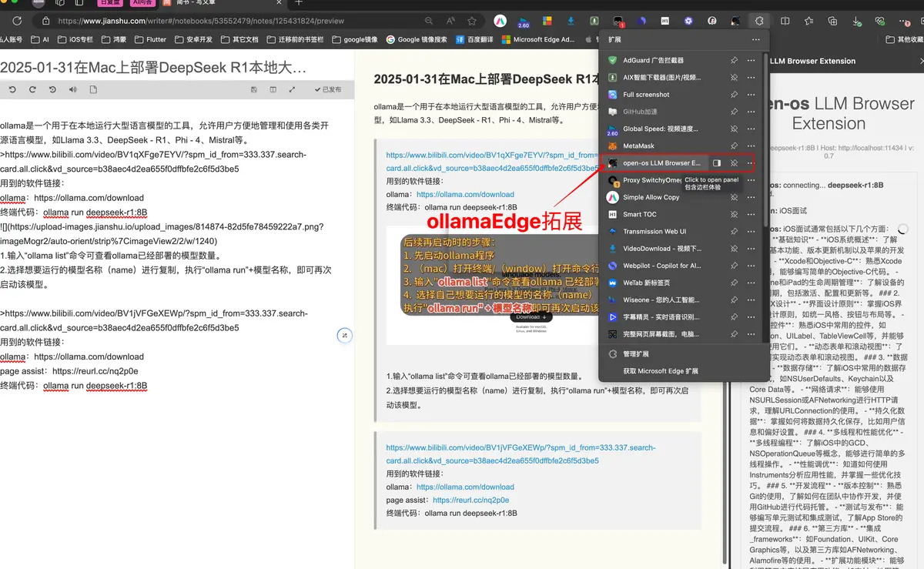Viewport: 924px width, 569px height.
Task: Toggle pin for AdGuard 广告拦截器
Action: [x=734, y=60]
